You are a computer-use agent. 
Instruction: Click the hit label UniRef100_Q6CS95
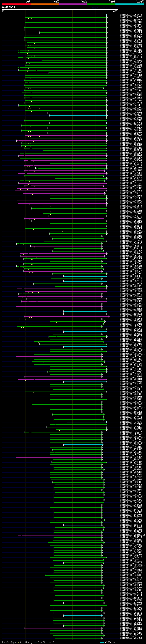coord(131,221)
